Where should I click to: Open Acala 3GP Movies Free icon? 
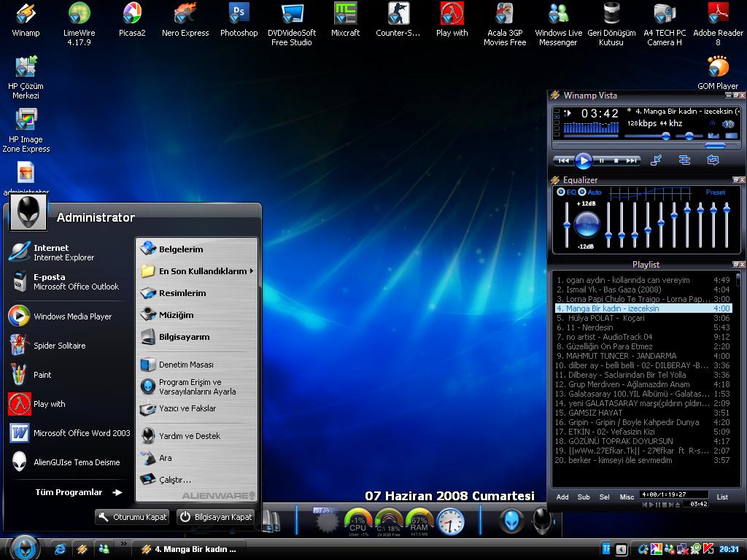coord(505,24)
